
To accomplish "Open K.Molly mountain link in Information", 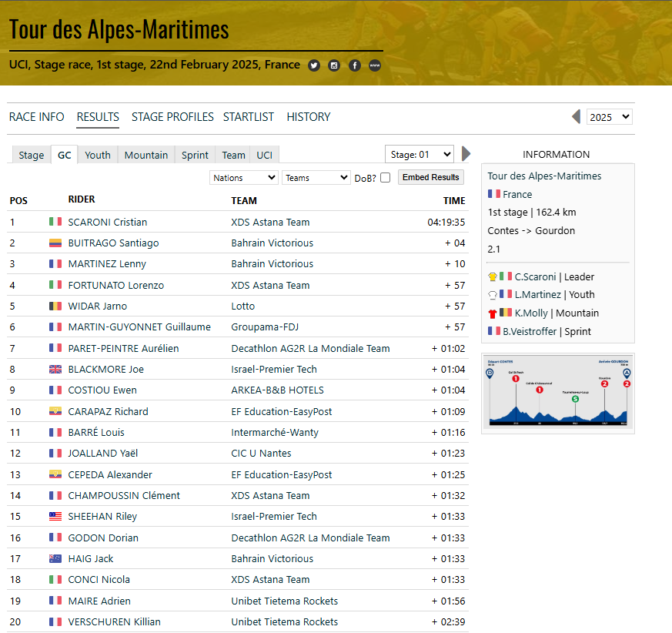I will tap(531, 313).
